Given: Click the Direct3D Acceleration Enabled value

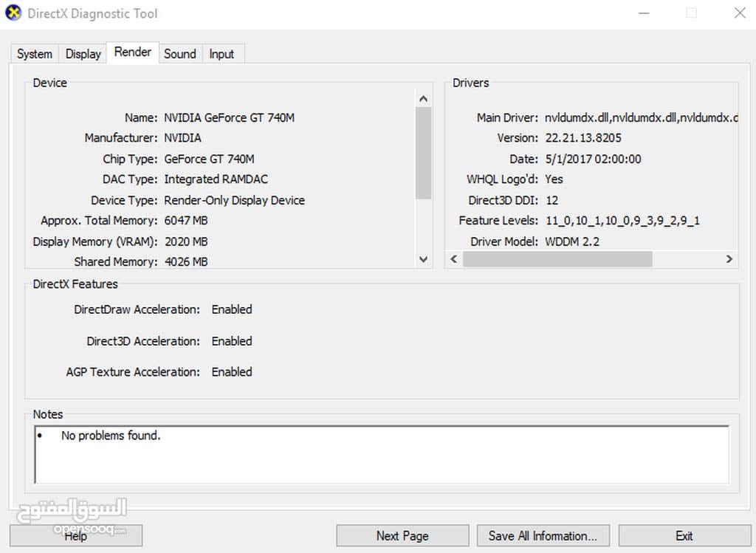Looking at the screenshot, I should [232, 341].
